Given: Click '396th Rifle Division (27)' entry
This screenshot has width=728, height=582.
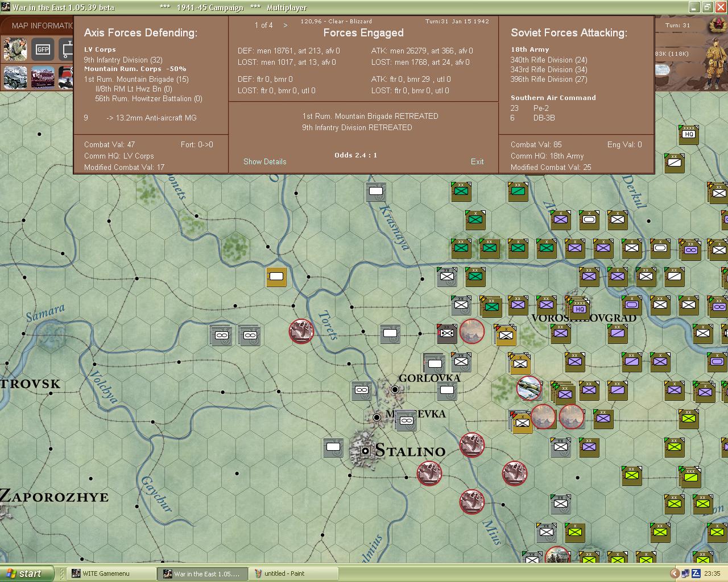Looking at the screenshot, I should click(x=549, y=79).
